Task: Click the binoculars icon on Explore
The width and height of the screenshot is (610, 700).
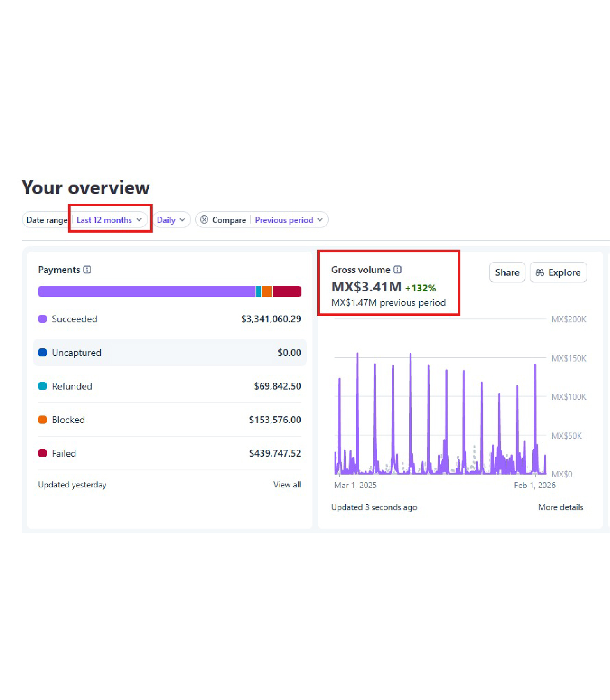Action: (540, 272)
